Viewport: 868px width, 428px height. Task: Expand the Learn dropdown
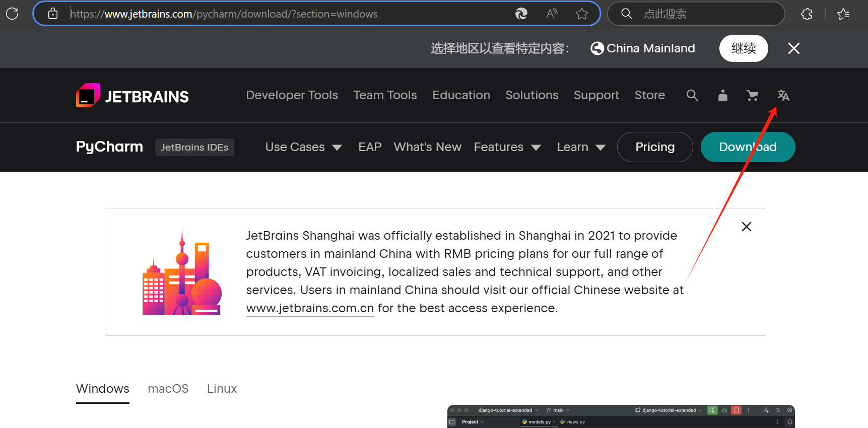point(581,147)
